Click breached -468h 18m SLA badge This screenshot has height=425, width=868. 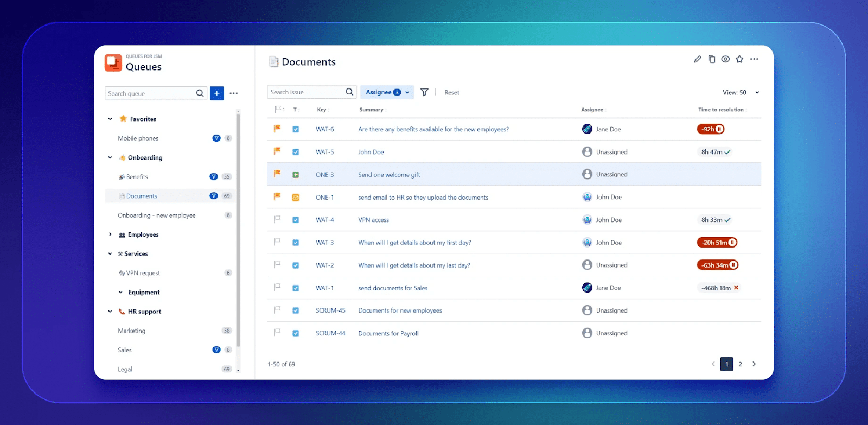[719, 288]
